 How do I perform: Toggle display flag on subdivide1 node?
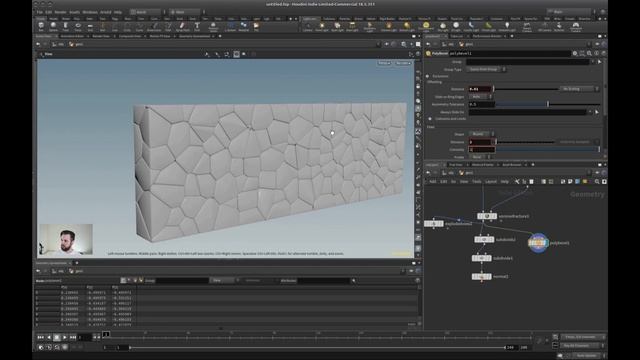[x=489, y=258]
